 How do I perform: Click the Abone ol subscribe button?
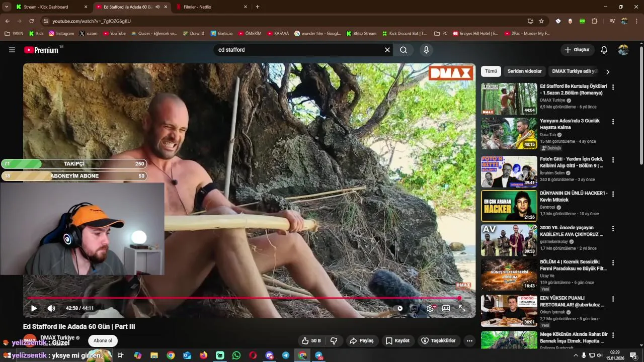[x=103, y=341]
